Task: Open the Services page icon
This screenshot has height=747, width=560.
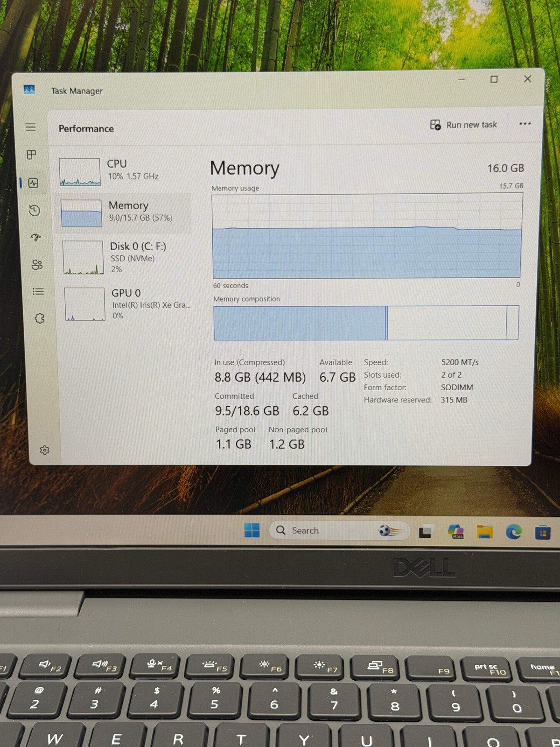Action: (40, 318)
